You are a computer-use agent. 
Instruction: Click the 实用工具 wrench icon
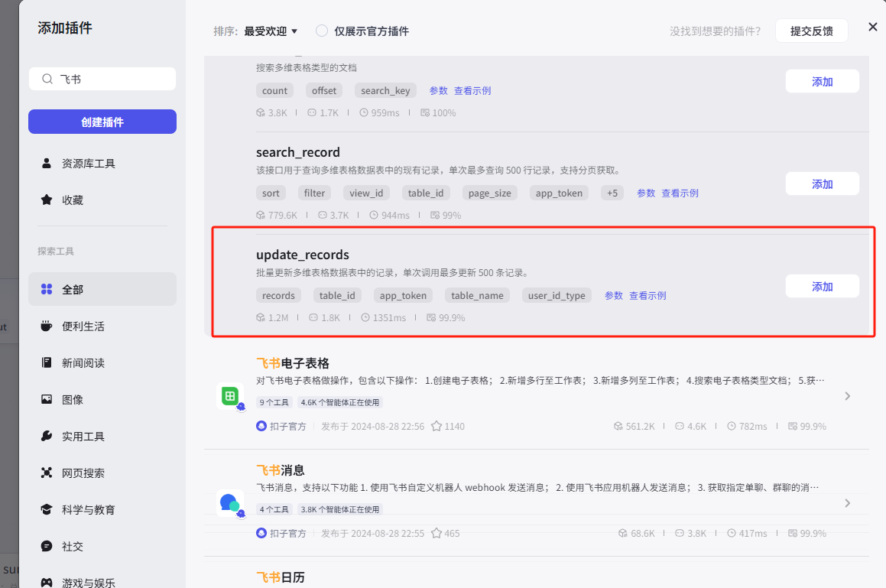(47, 436)
